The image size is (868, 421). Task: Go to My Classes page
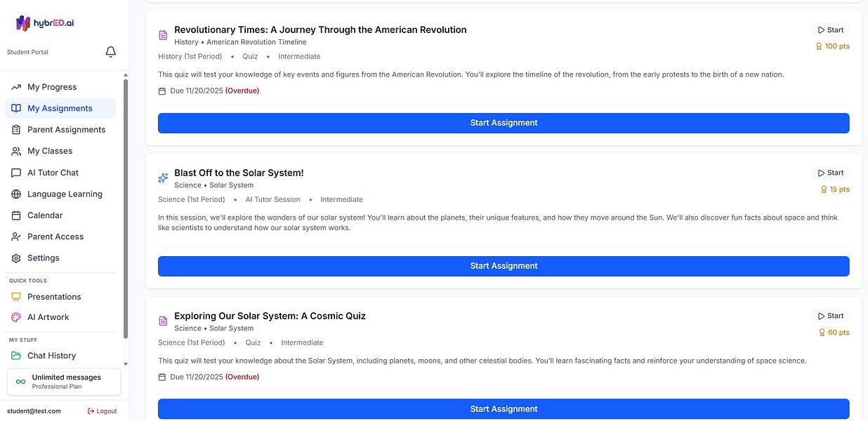[x=50, y=151]
